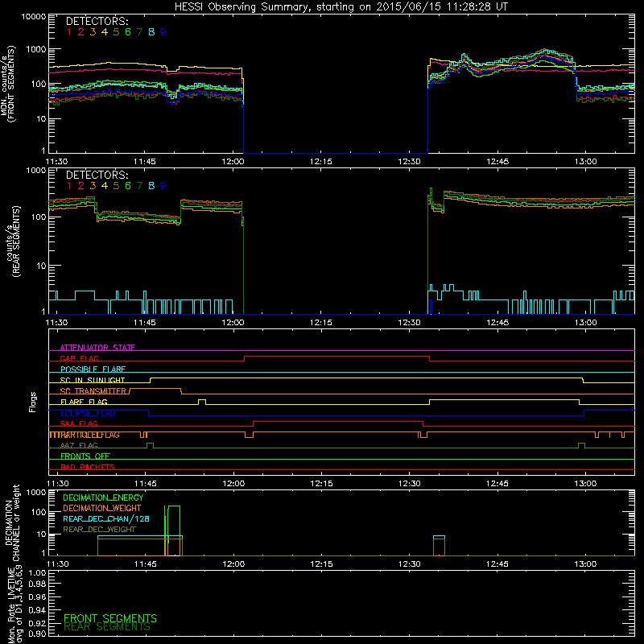Click the ATTENUATOR STATE flag label
The image size is (644, 644).
point(97,348)
